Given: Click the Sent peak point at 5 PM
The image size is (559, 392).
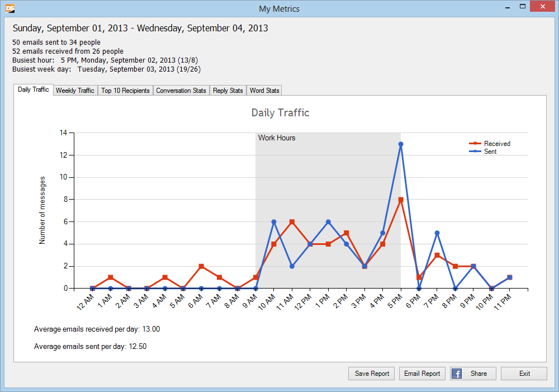Looking at the screenshot, I should 401,144.
